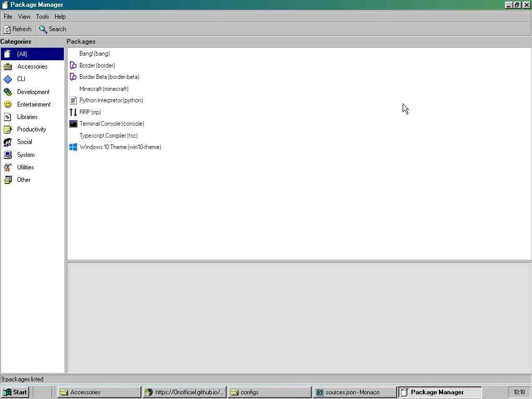Image resolution: width=532 pixels, height=399 pixels.
Task: Click the RRP arrows icon
Action: point(73,112)
